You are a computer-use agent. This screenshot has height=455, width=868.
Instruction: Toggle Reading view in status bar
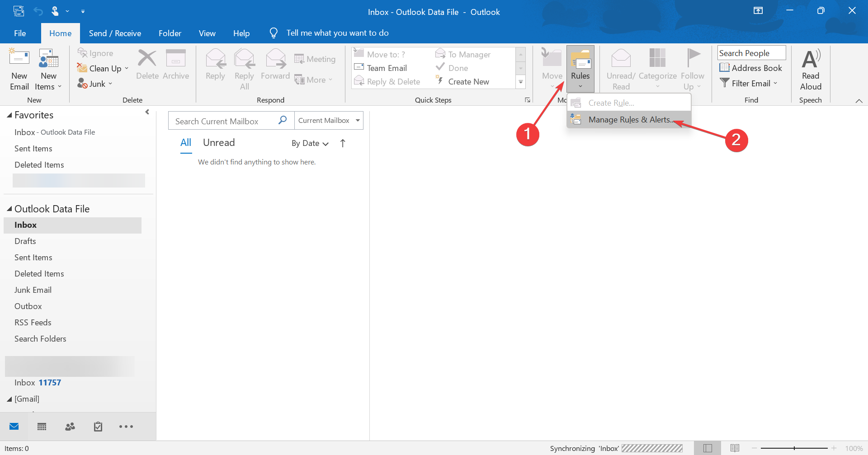(x=735, y=448)
